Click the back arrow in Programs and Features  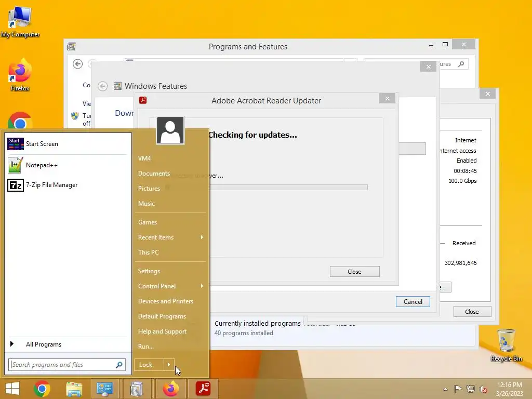[78, 64]
